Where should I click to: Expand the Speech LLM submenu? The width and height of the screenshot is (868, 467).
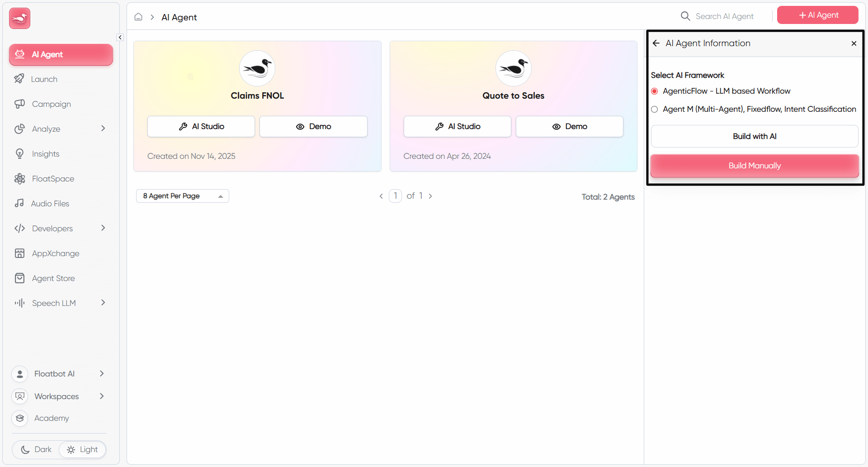pyautogui.click(x=103, y=303)
